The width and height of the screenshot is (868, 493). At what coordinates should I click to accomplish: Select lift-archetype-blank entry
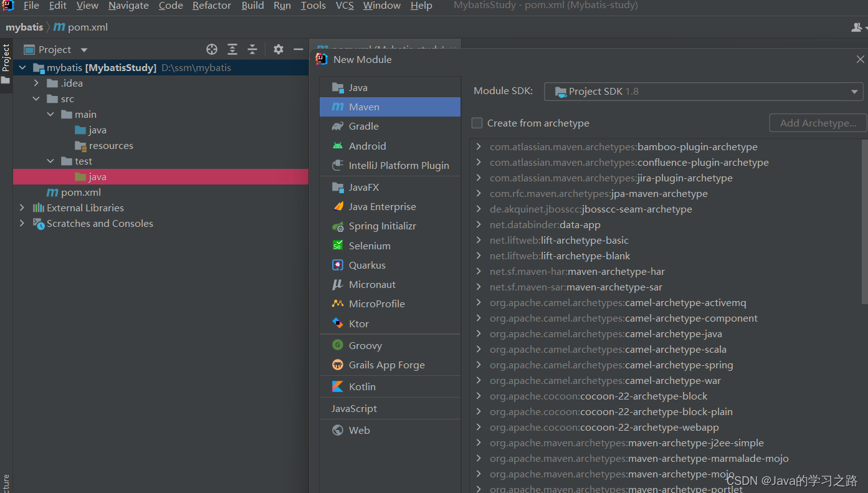(560, 256)
